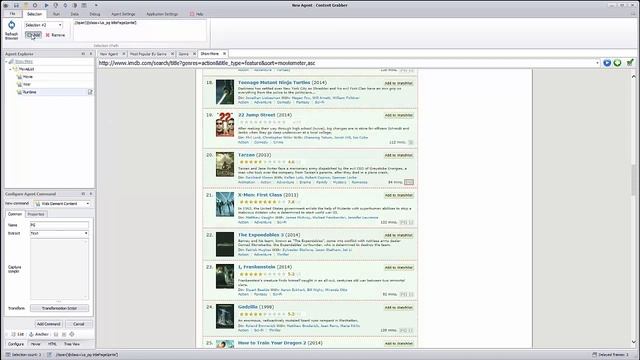
Task: Click the Refresh Browser icon
Action: point(11,26)
